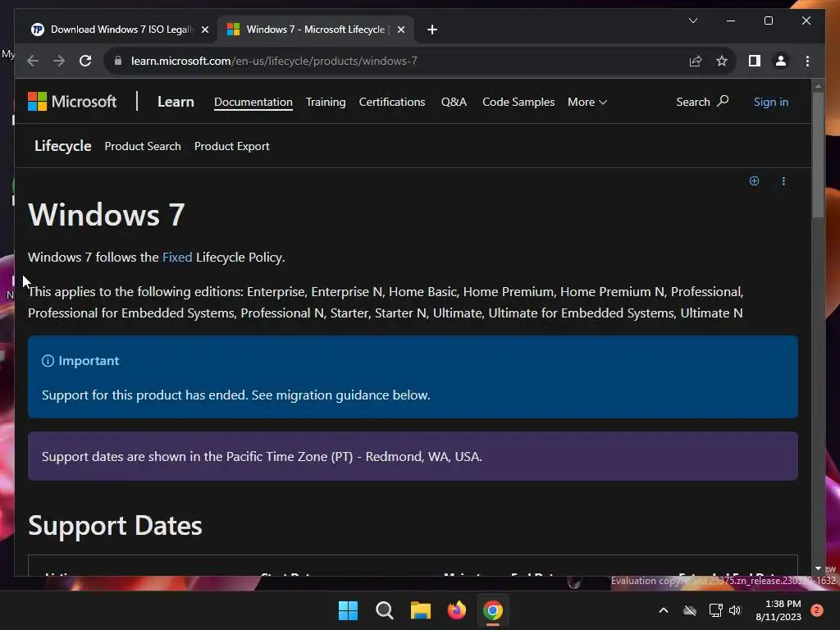
Task: Open the Chrome three-dot menu
Action: pyautogui.click(x=807, y=61)
